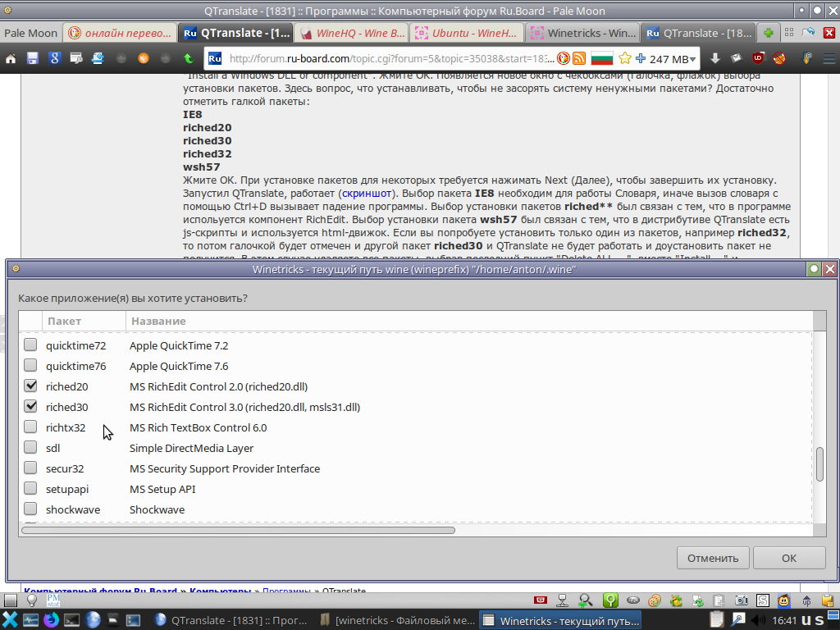Click the horizontal scrollbar in package list
This screenshot has height=630, width=840.
(239, 531)
